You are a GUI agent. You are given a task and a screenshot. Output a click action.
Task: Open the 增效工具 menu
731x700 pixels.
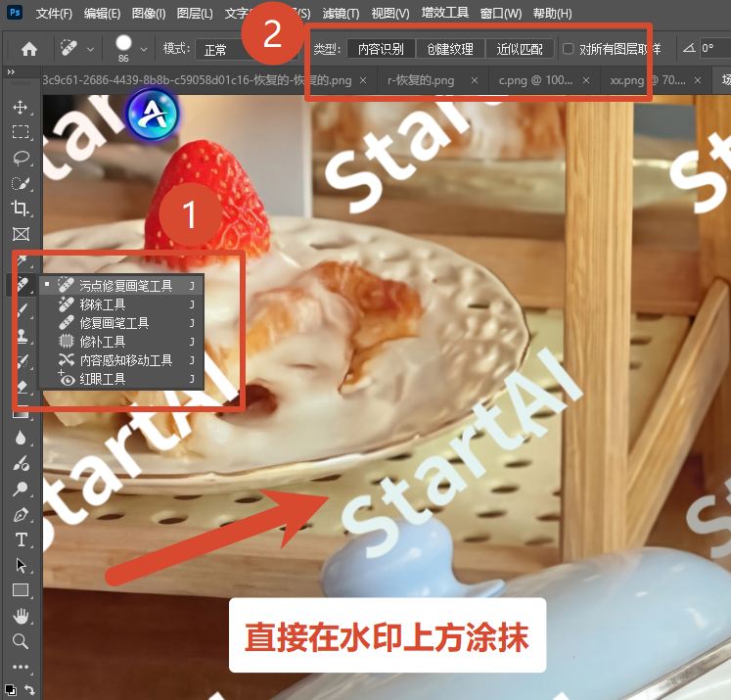444,13
